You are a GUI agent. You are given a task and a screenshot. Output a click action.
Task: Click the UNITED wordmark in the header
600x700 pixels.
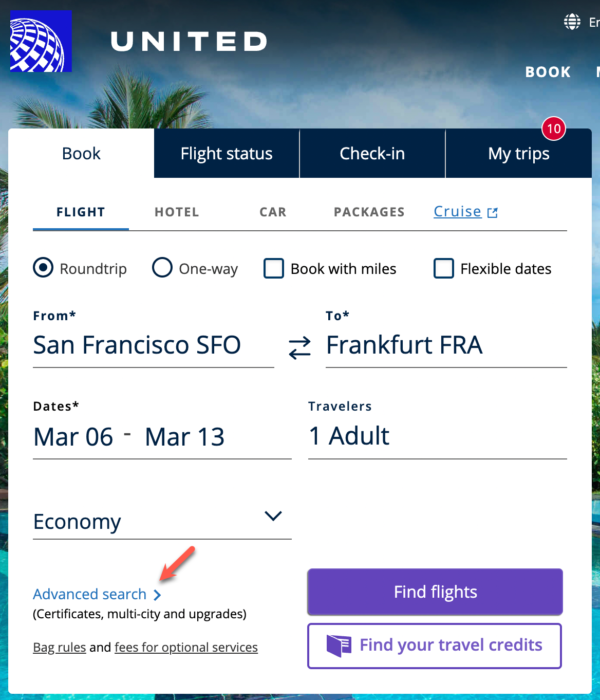click(188, 42)
